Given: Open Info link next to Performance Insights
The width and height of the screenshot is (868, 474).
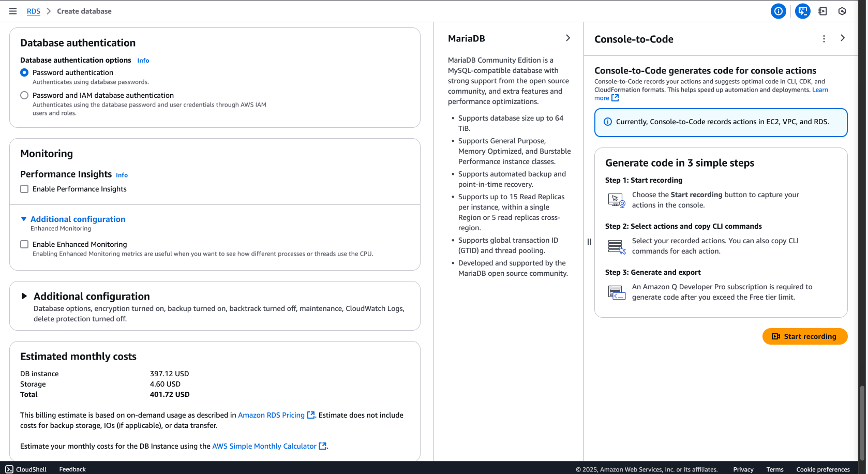Looking at the screenshot, I should coord(122,175).
